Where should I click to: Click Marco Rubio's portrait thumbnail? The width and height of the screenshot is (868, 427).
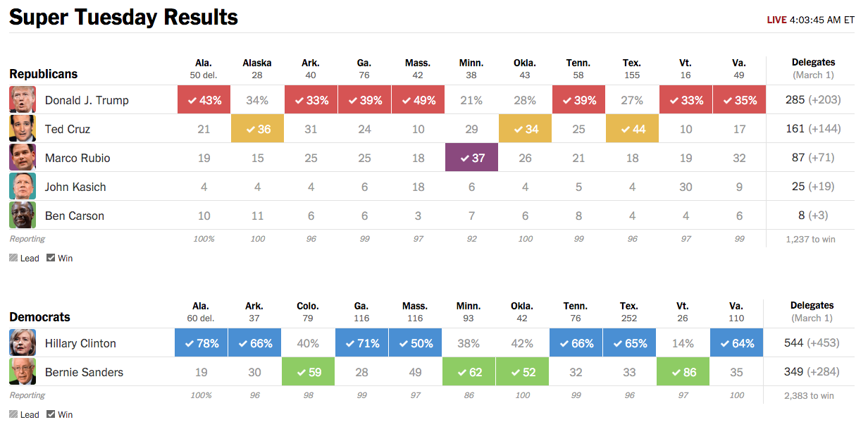pyautogui.click(x=23, y=158)
